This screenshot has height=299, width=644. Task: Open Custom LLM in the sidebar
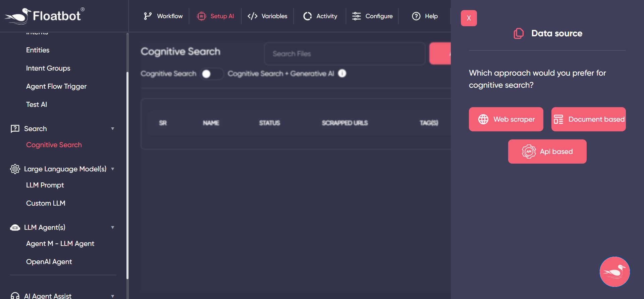[46, 203]
